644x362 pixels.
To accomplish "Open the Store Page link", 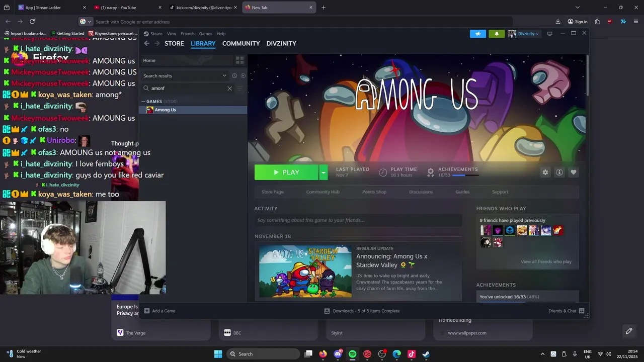I will click(273, 192).
